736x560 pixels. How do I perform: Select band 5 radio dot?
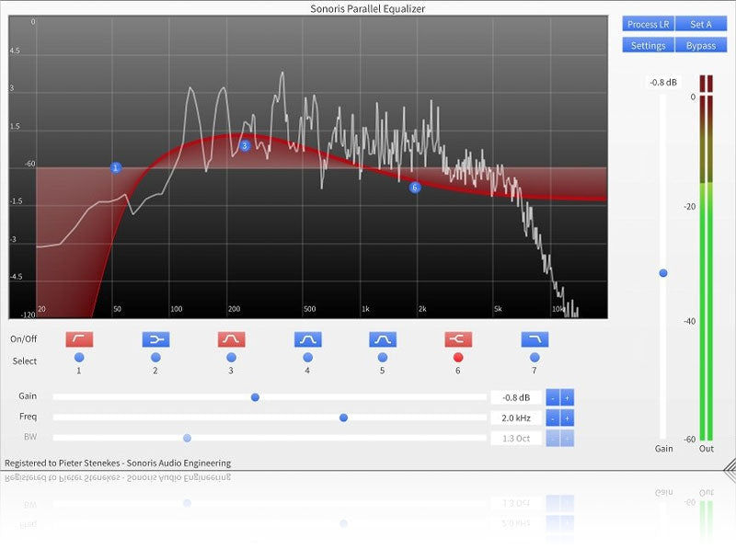(x=383, y=358)
